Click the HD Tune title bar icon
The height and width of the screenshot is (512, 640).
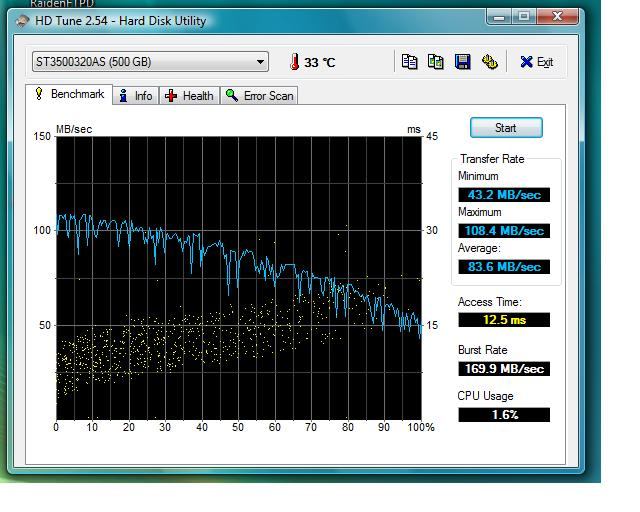[x=22, y=20]
